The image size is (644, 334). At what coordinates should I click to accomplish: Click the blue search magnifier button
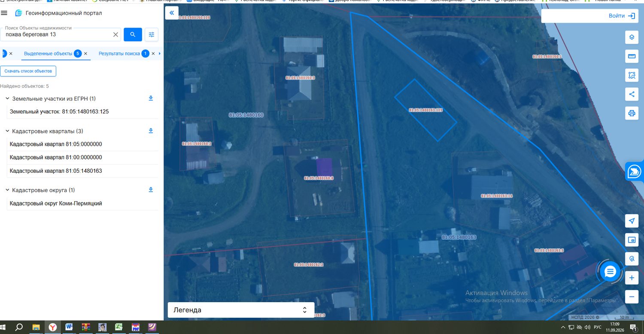tap(133, 34)
